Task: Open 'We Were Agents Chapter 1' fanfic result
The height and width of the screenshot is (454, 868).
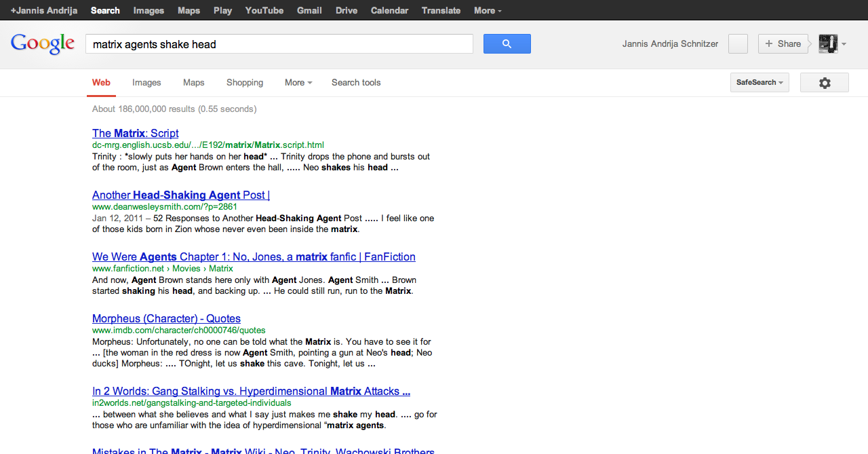Action: pos(254,257)
